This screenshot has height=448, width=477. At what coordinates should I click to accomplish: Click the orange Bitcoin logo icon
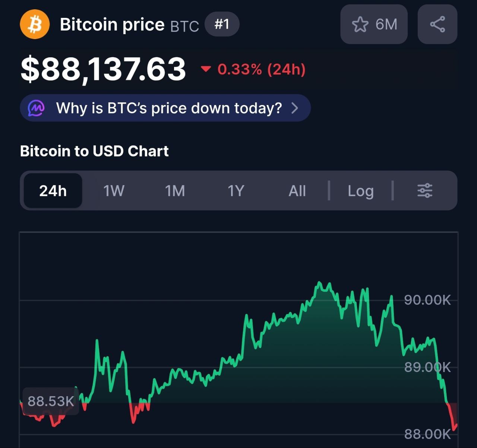coord(35,25)
